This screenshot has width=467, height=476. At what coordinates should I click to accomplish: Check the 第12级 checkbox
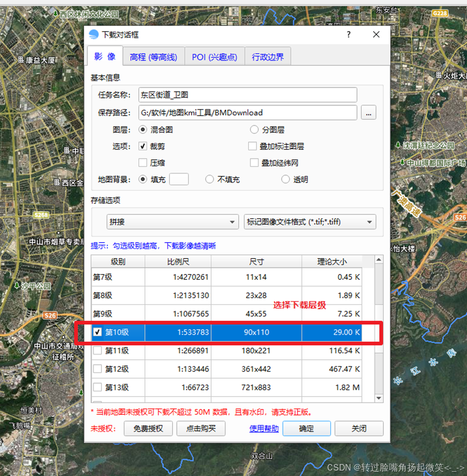pos(97,369)
